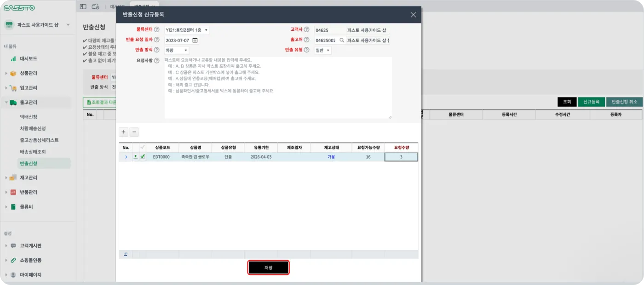Click the 조회결과 download button
Viewport: 644px width, 285px height.
click(x=100, y=102)
